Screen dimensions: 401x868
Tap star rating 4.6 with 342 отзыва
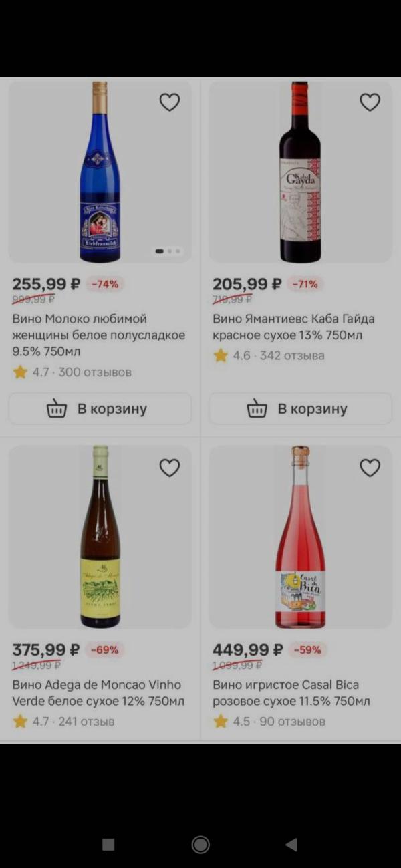coord(269,356)
